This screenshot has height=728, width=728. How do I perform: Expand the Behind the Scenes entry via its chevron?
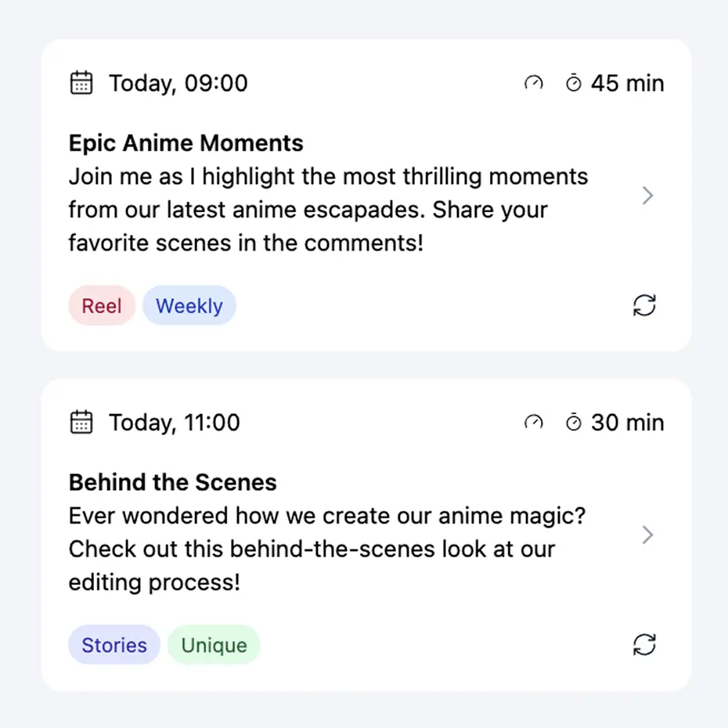pos(647,535)
